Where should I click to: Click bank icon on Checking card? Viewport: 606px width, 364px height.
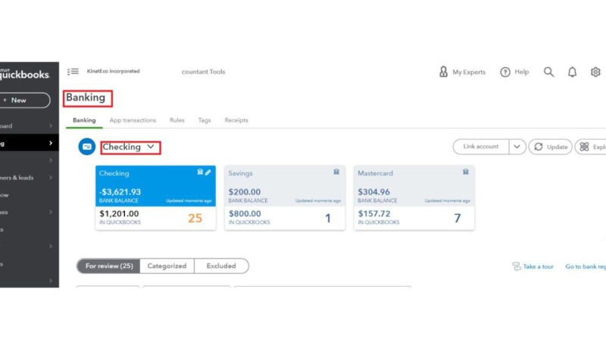[200, 172]
